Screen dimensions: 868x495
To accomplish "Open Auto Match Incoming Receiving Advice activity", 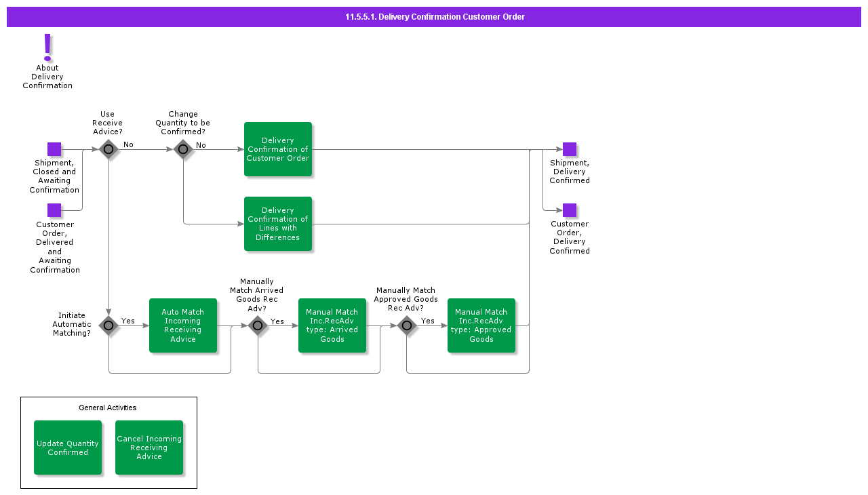I will coord(183,325).
